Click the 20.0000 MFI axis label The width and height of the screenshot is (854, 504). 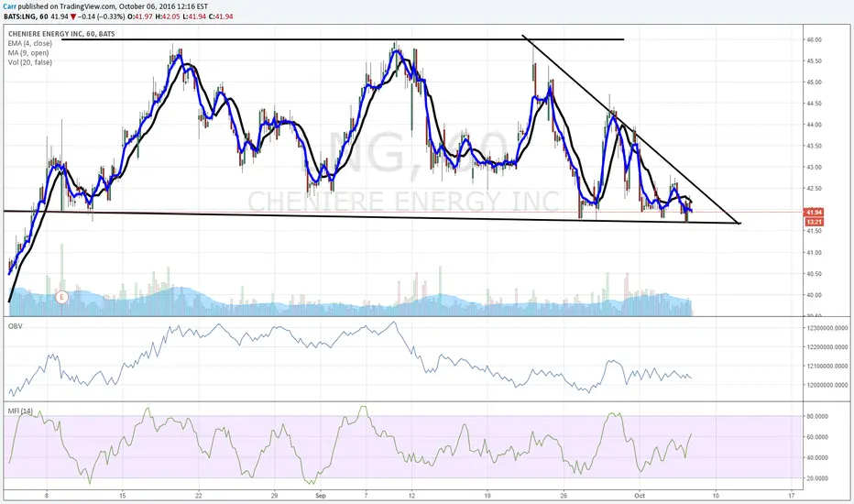(817, 478)
